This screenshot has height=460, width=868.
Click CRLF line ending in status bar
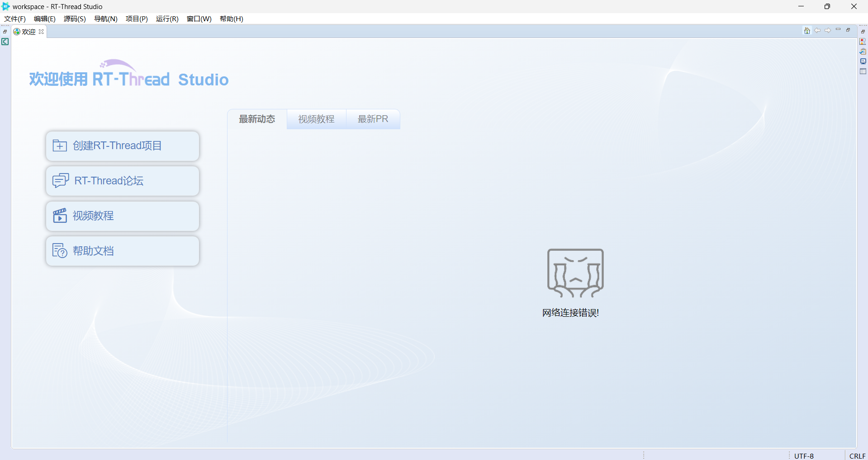(x=857, y=456)
